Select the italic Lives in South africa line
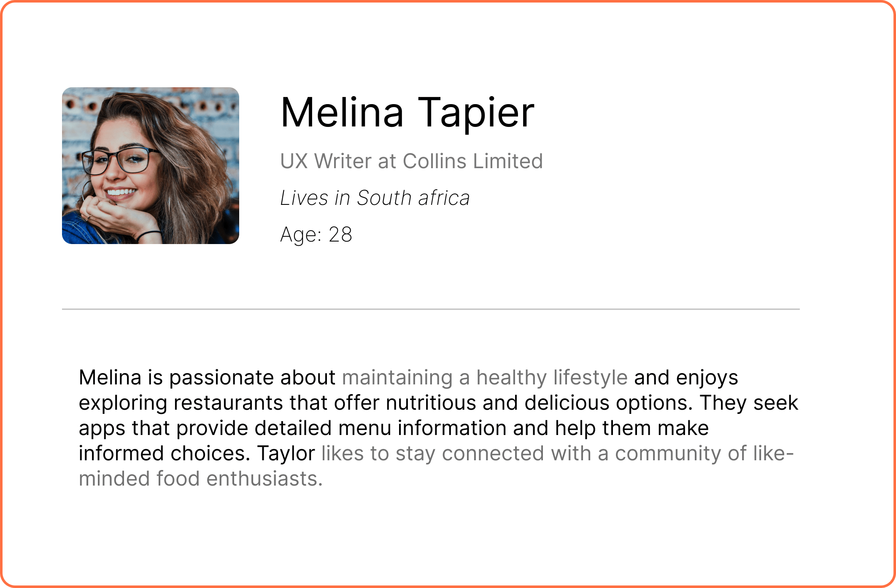This screenshot has height=588, width=896. tap(375, 198)
